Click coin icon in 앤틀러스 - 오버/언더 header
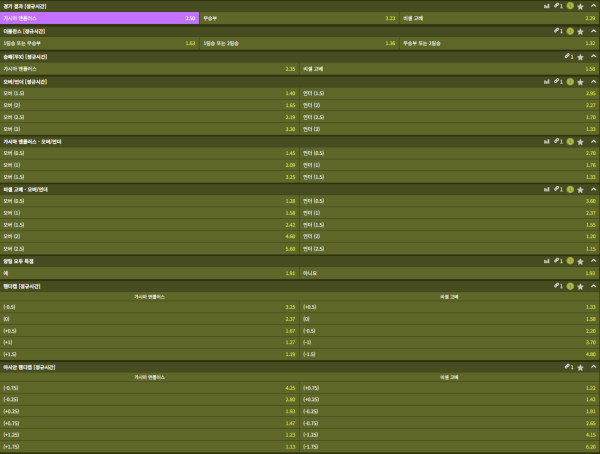The image size is (600, 454). click(x=569, y=141)
